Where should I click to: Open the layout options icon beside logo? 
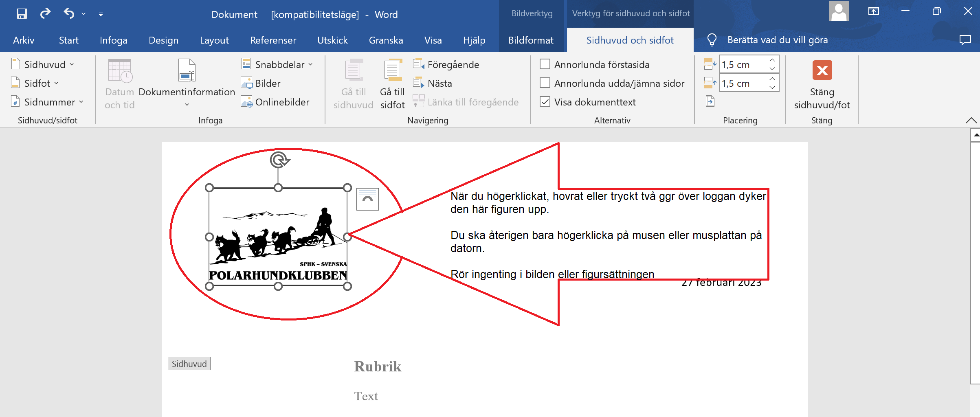367,199
